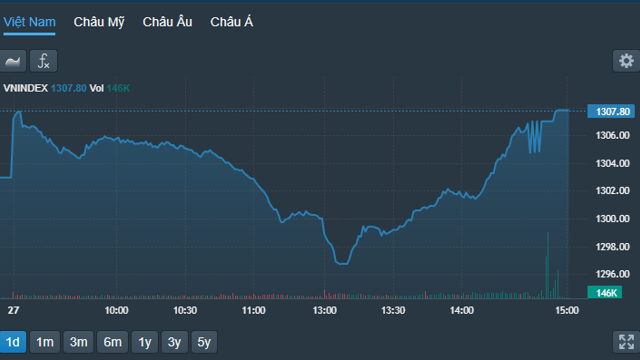The image size is (640, 360).
Task: Switch to the Châu Á tab
Action: (x=231, y=22)
